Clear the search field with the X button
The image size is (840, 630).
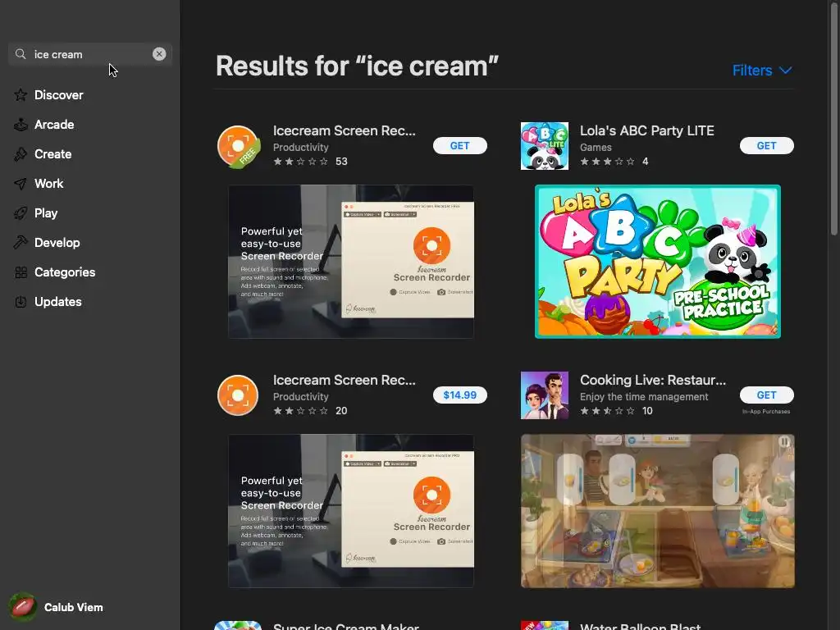(x=159, y=54)
